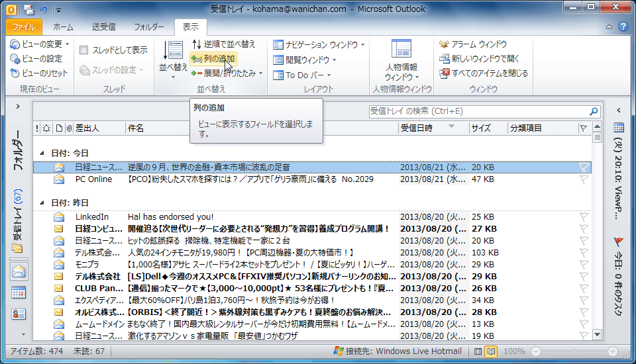Select message Hal has endorsed you!
The height and width of the screenshot is (364, 636).
coord(312,217)
